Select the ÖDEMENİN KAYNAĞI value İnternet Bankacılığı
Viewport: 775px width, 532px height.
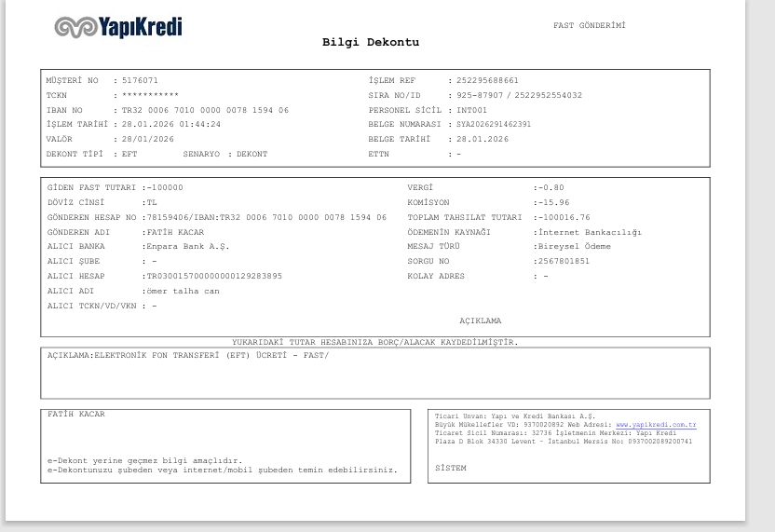(x=590, y=232)
